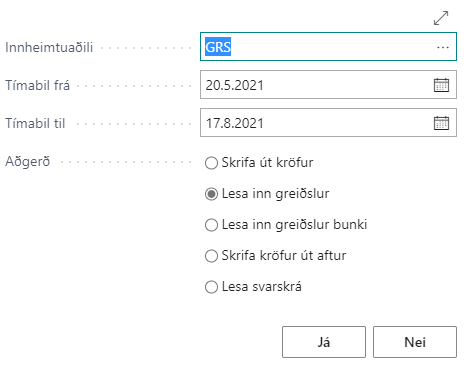This screenshot has height=368, width=467.
Task: Click the Tímabil frá date field 20.5.2021
Action: click(328, 85)
